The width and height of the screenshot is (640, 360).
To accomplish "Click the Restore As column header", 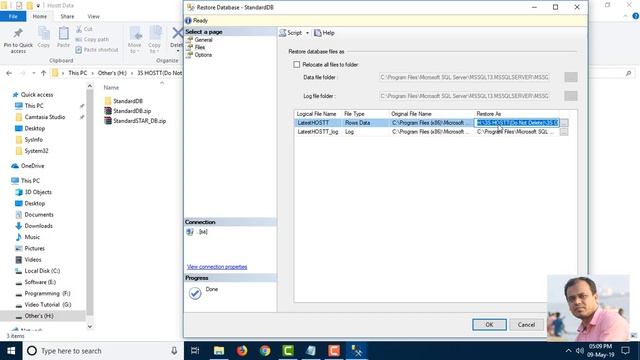I will tap(489, 114).
